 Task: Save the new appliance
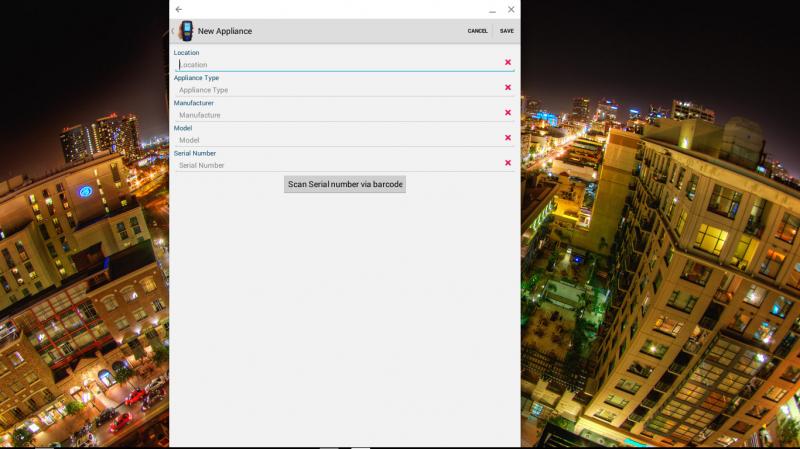coord(507,31)
